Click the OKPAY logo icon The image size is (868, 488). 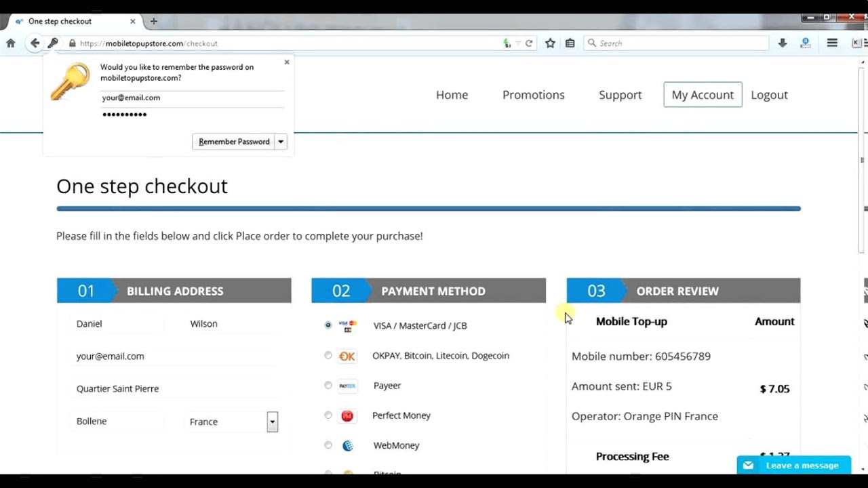[347, 356]
